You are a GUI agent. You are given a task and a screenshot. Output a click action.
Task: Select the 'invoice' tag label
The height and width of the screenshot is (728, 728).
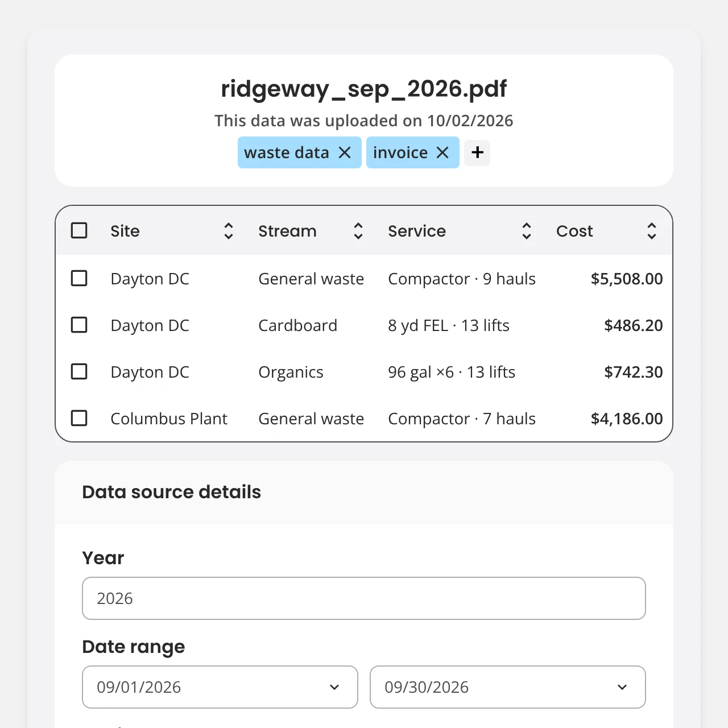pyautogui.click(x=400, y=152)
